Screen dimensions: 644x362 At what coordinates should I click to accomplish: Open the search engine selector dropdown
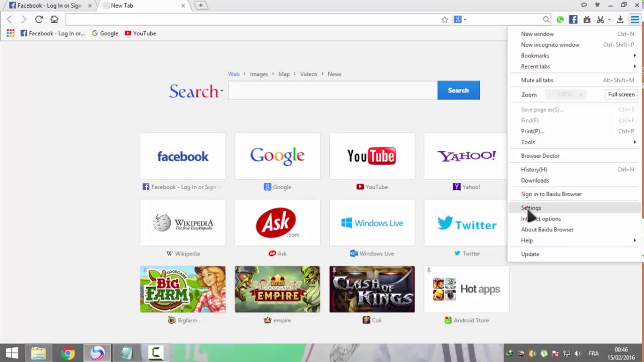460,20
